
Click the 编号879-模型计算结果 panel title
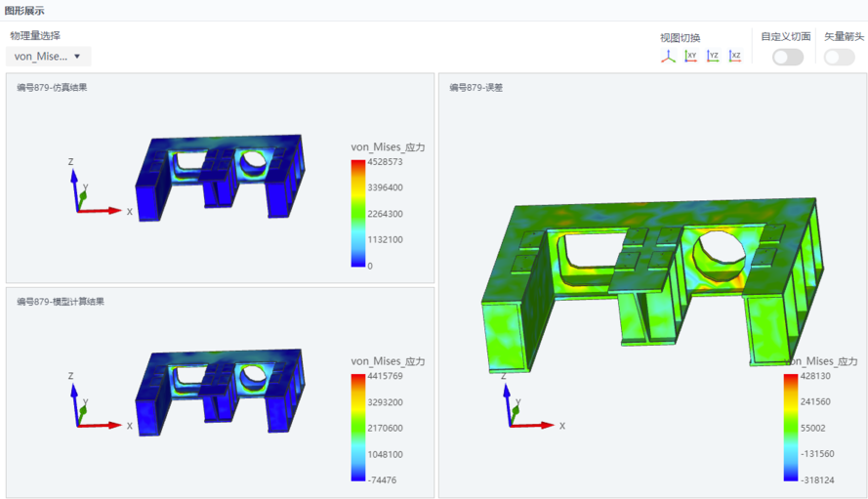point(61,302)
